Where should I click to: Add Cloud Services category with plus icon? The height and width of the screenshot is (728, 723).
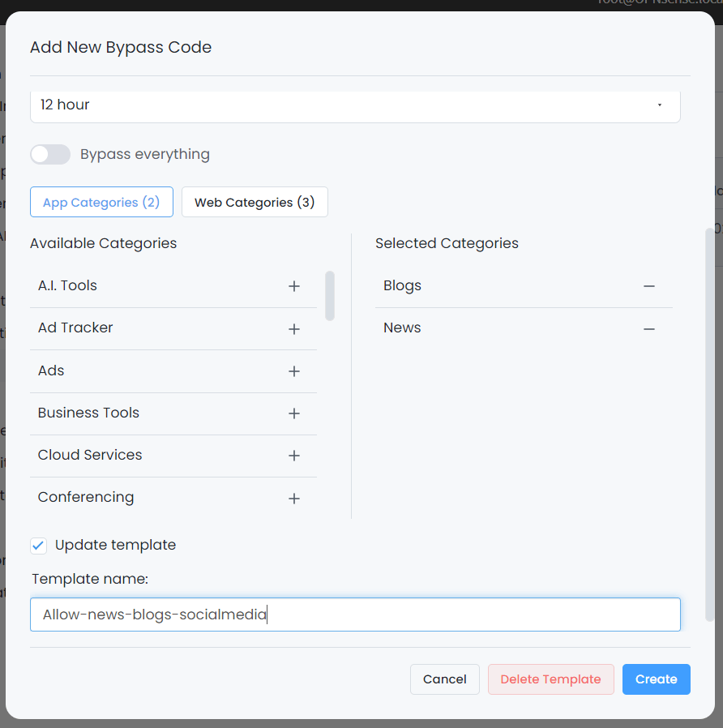point(293,456)
